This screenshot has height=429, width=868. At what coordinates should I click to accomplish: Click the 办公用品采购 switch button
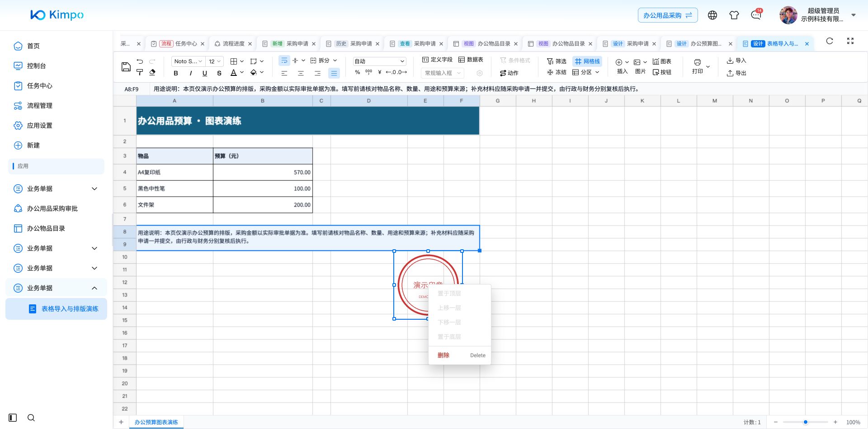click(668, 15)
